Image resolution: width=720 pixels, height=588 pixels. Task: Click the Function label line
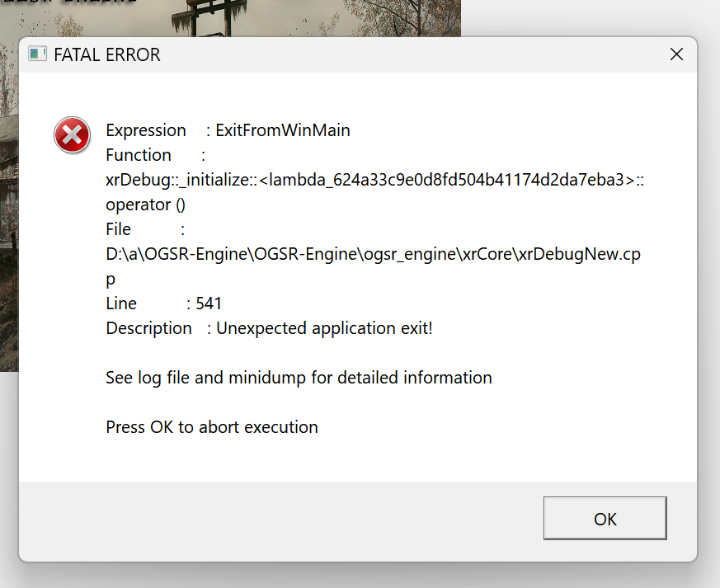click(x=156, y=155)
